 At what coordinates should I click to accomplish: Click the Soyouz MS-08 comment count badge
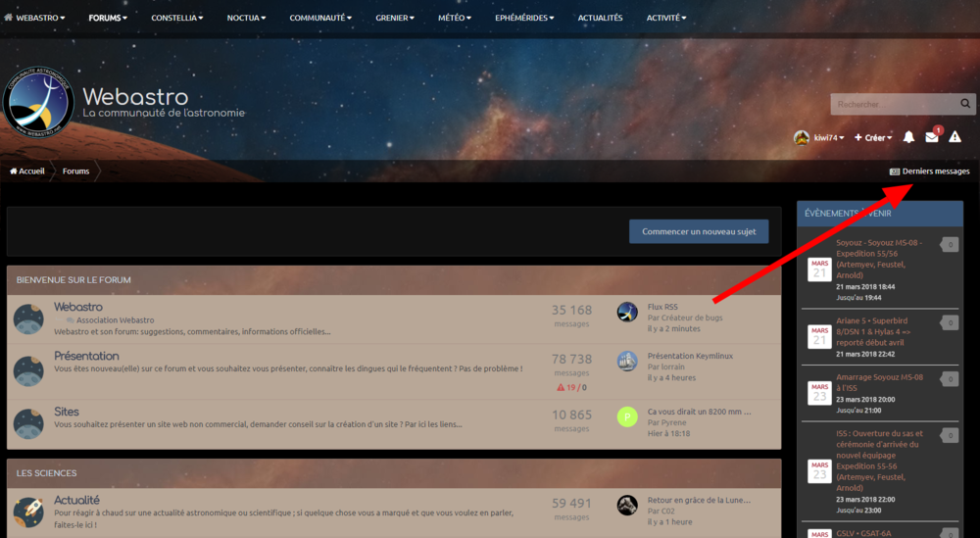950,245
